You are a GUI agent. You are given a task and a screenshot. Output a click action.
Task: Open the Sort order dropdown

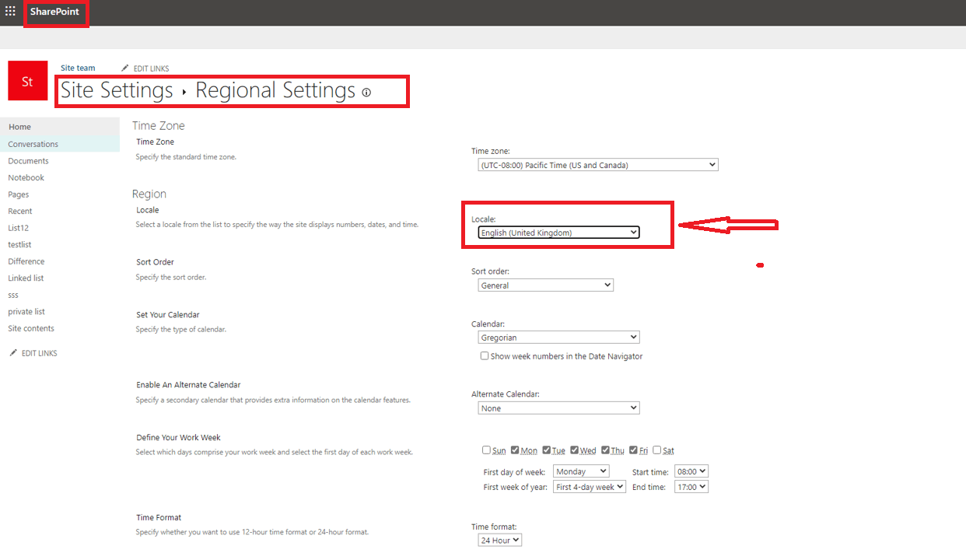click(546, 285)
